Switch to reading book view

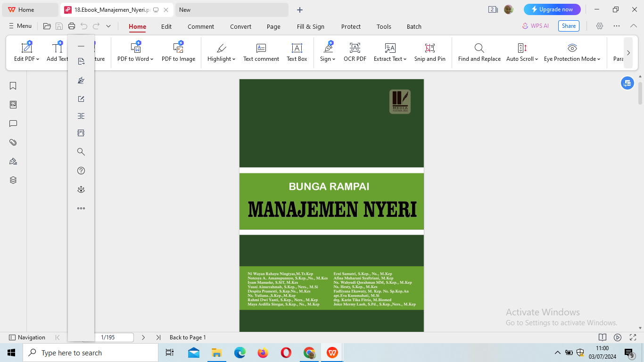coord(602,337)
